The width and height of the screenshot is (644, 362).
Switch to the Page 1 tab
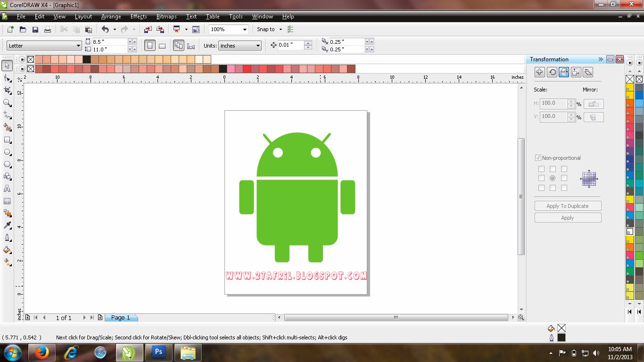[121, 317]
